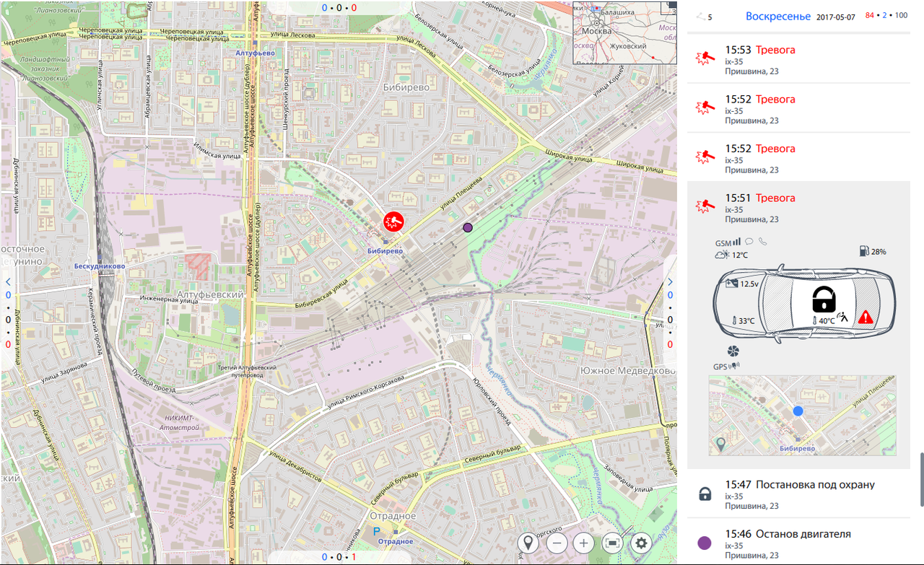924x565 pixels.
Task: Click the fuel pump icon showing 28%
Action: click(x=864, y=251)
